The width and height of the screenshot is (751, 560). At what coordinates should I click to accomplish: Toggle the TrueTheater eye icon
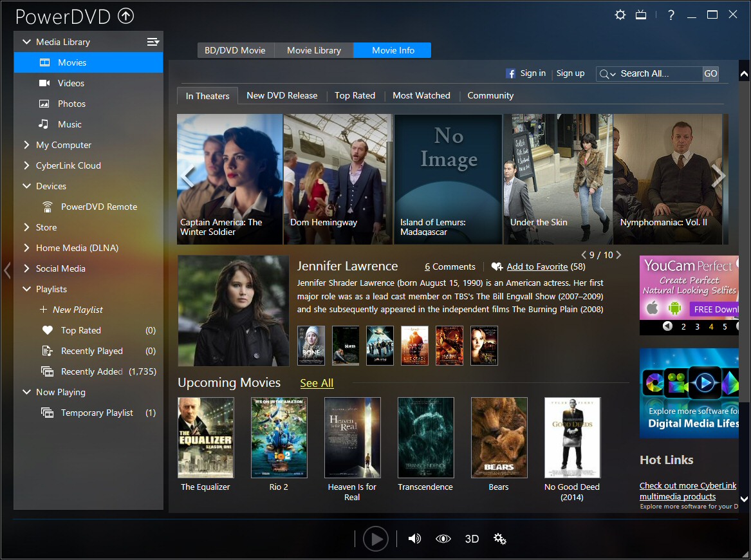(443, 539)
